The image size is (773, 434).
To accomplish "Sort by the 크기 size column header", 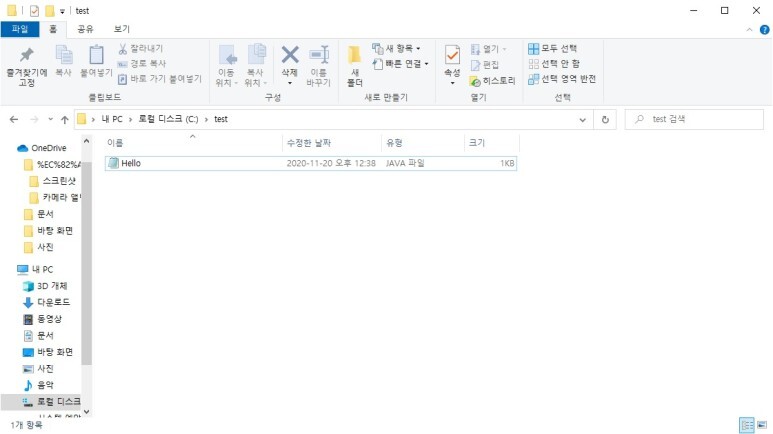I will pyautogui.click(x=492, y=143).
